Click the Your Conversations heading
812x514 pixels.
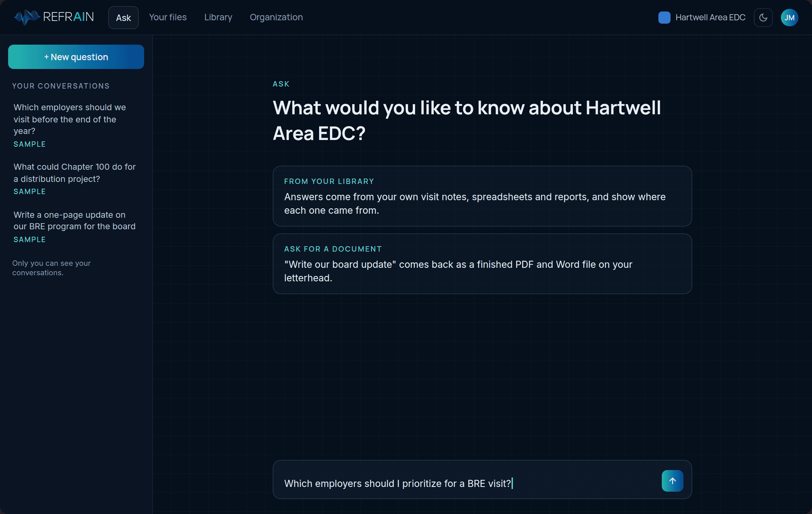(x=61, y=86)
